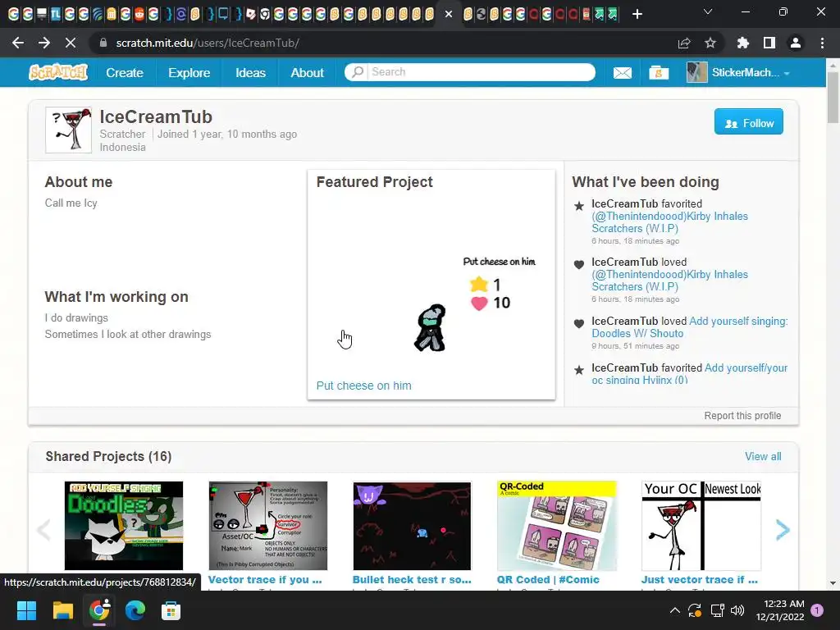Open the Create menu item
840x630 pixels.
tap(125, 72)
